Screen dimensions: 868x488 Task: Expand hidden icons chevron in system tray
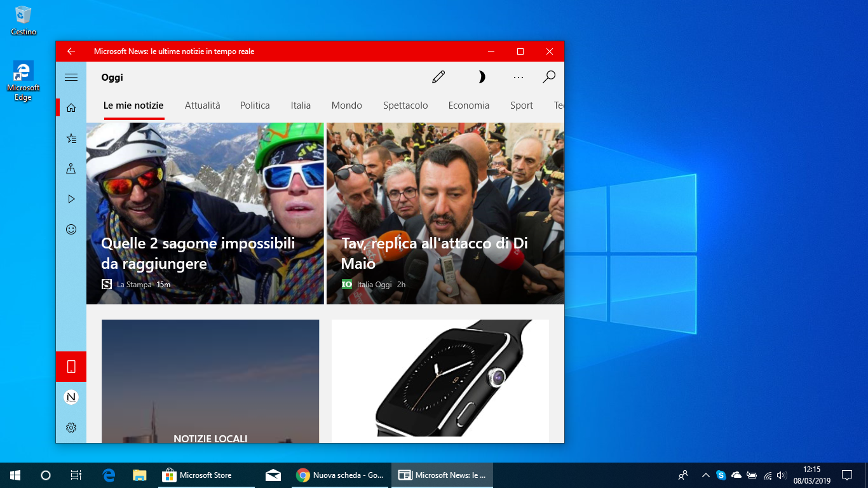click(x=705, y=475)
